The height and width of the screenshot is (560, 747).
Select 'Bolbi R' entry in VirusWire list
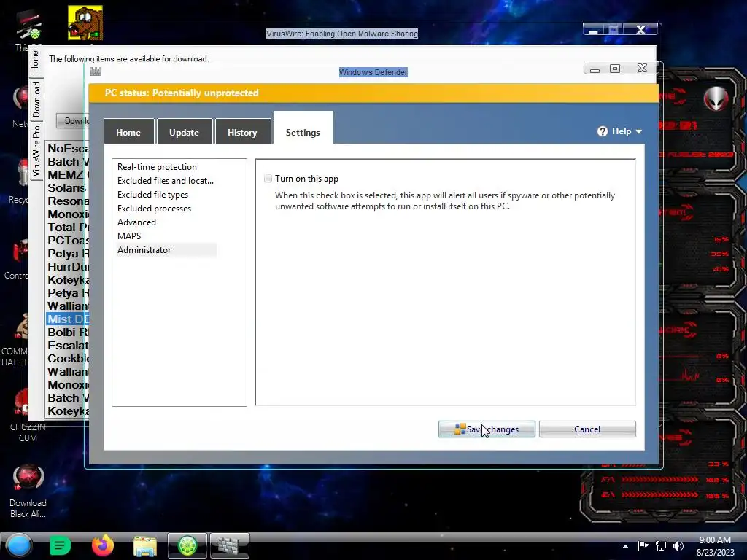point(68,332)
